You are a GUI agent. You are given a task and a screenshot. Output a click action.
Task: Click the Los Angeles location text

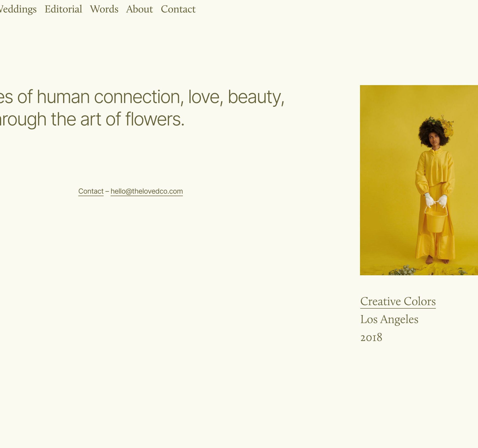click(x=389, y=319)
